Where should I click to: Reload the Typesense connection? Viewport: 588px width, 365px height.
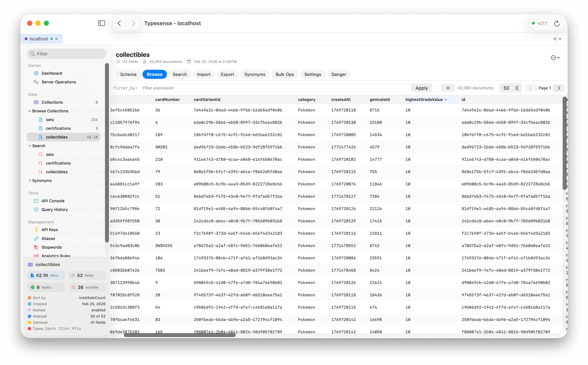(557, 23)
